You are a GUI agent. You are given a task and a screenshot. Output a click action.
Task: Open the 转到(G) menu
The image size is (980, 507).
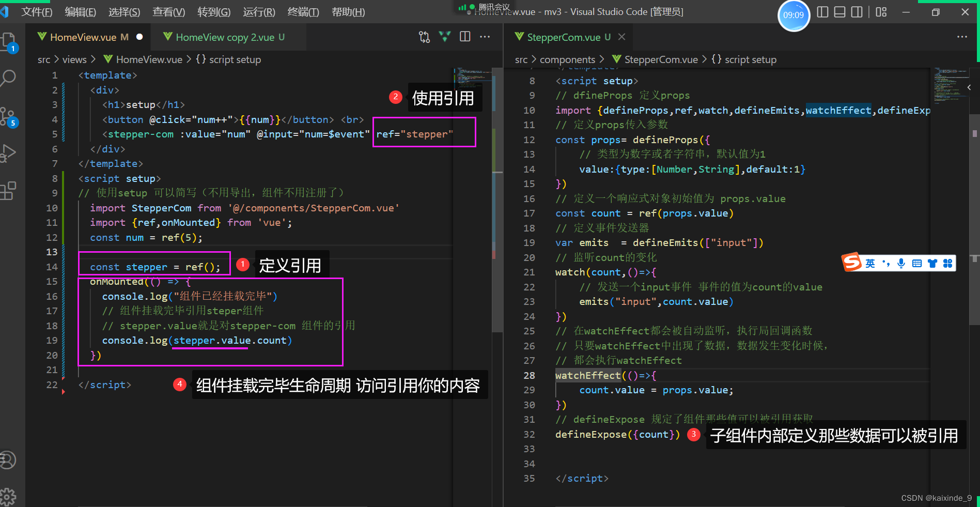click(214, 12)
